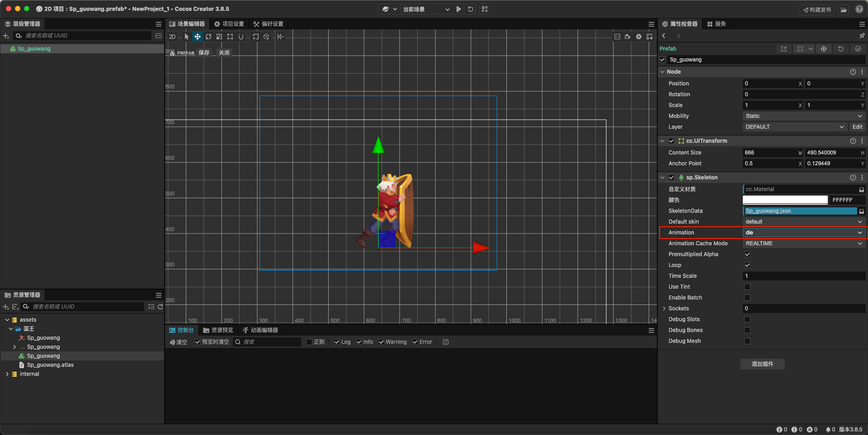Screen dimensions: 868x435
Task: Switch to the 项目设置 tab
Action: (x=229, y=24)
